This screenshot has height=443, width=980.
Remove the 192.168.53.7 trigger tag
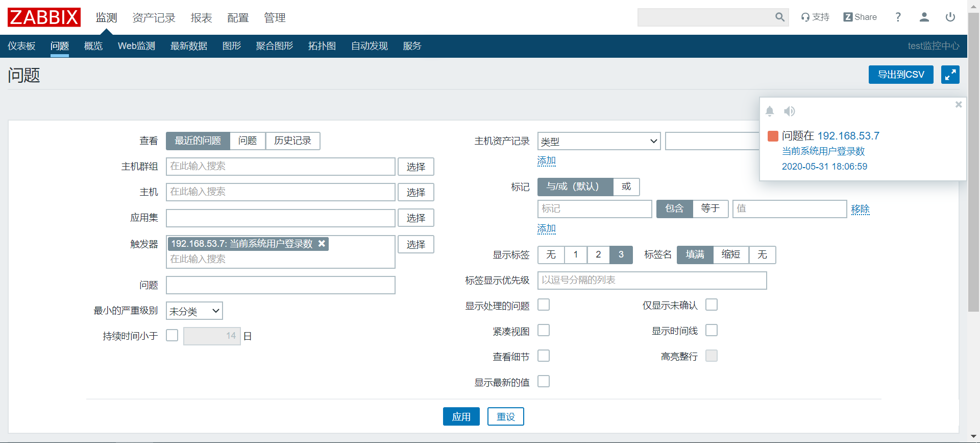(x=322, y=244)
